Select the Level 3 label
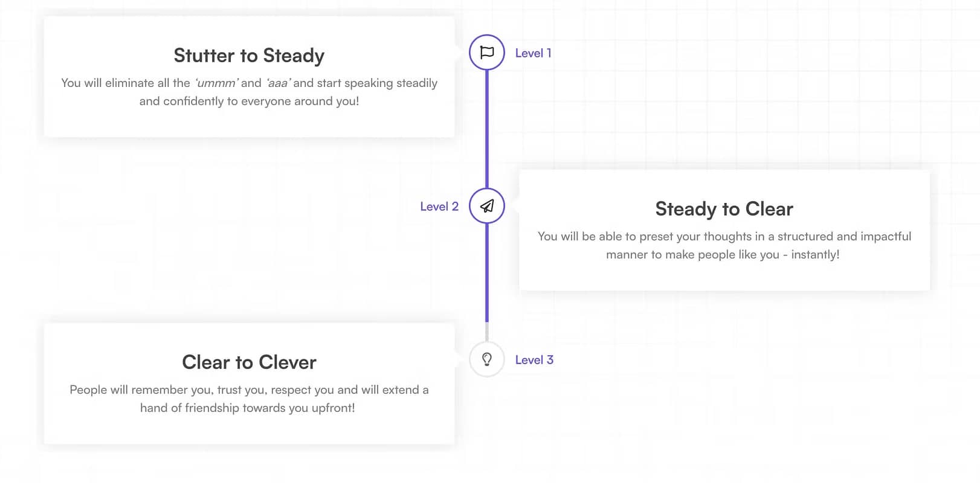Viewport: 980px width, 488px height. pyautogui.click(x=534, y=360)
